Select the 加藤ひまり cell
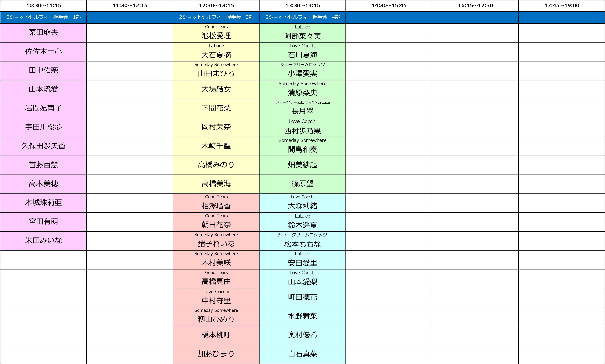This screenshot has width=605, height=364. [216, 354]
